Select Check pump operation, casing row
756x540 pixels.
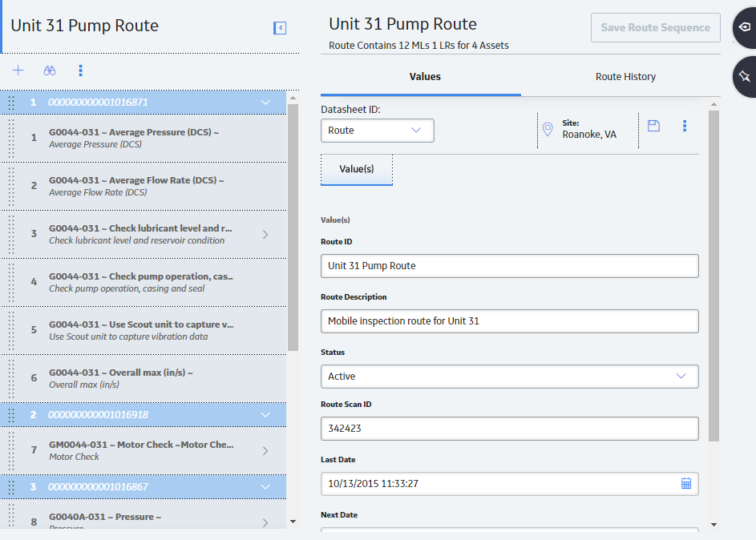point(144,283)
